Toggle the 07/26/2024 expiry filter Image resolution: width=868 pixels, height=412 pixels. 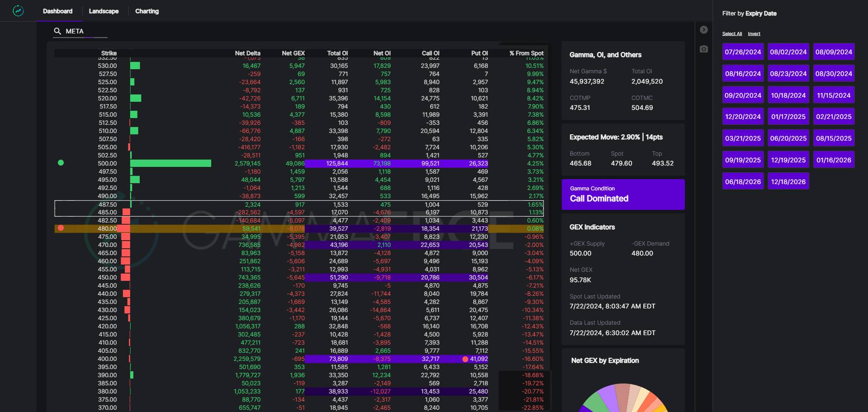[x=743, y=52]
